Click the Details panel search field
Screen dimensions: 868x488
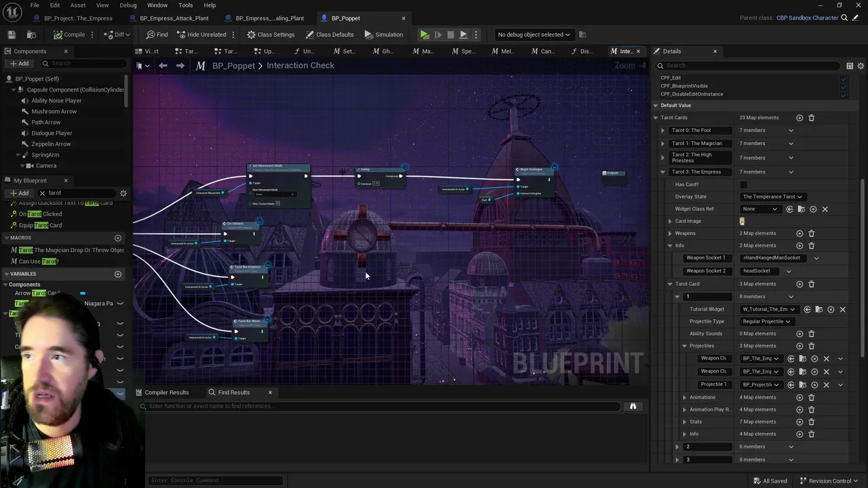(749, 66)
